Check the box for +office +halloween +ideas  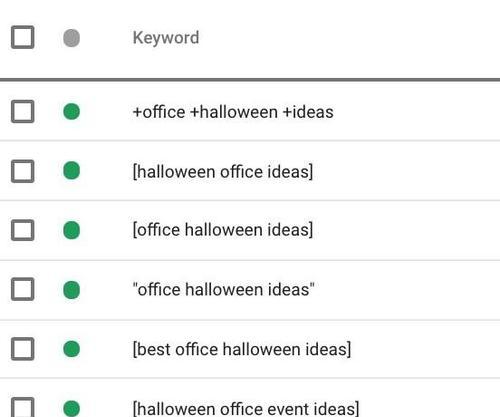(x=23, y=111)
